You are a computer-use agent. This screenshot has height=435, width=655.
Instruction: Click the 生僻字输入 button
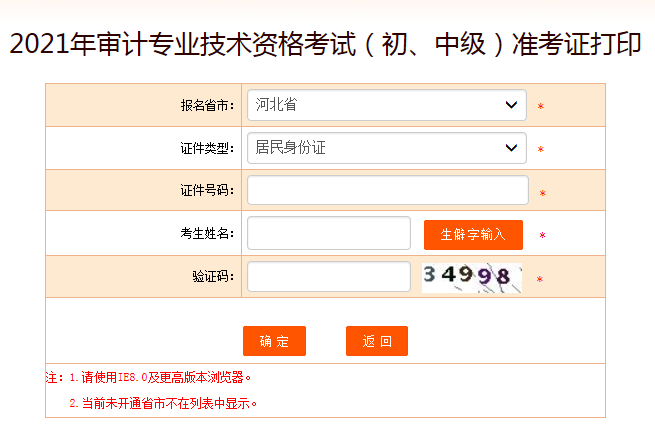tap(473, 235)
